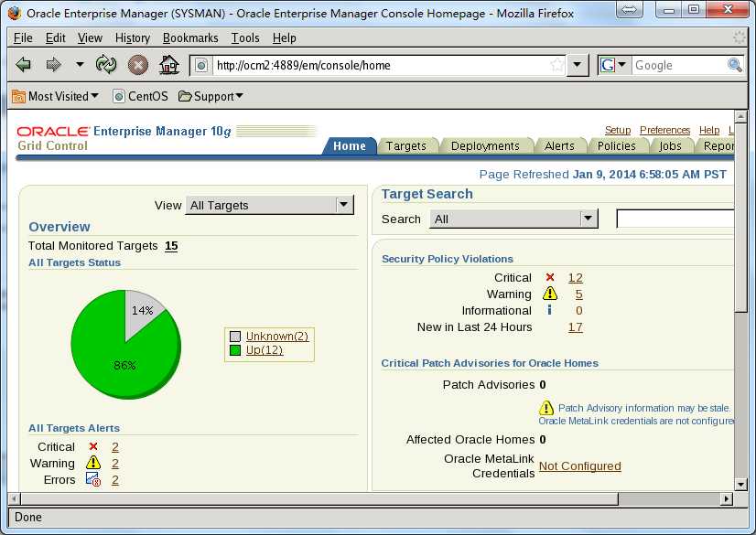
Task: Switch to the Jobs tab
Action: click(670, 146)
